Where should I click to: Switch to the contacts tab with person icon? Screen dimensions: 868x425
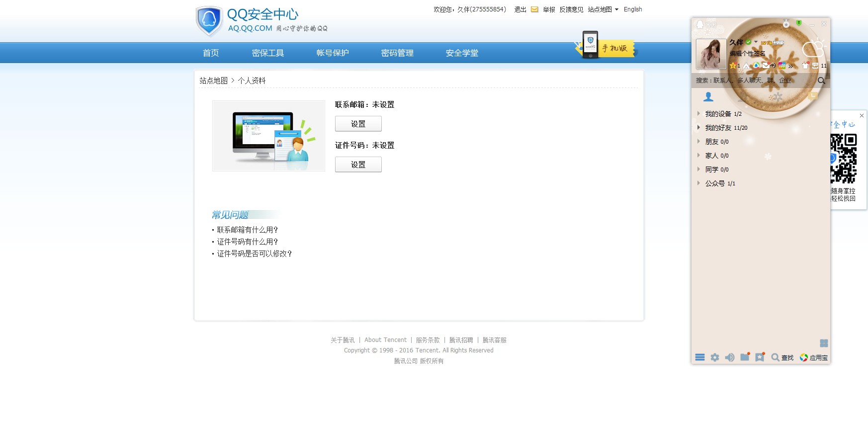click(708, 96)
